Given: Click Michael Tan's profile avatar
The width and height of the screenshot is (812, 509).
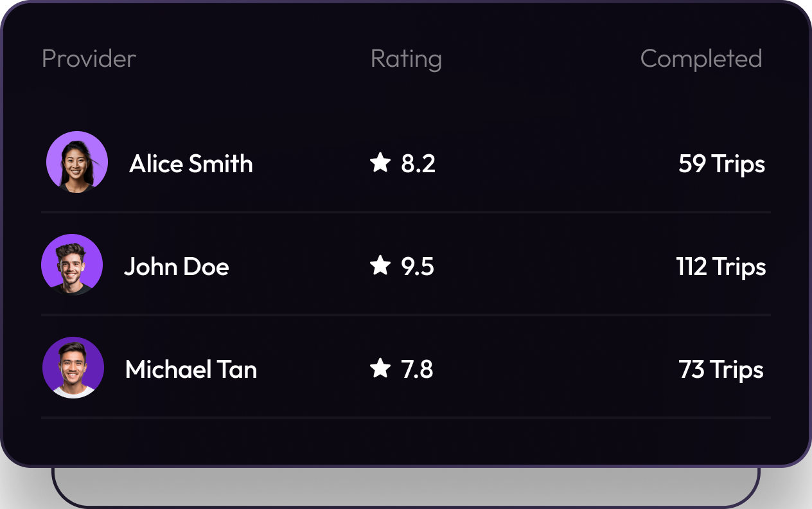Looking at the screenshot, I should pyautogui.click(x=73, y=368).
